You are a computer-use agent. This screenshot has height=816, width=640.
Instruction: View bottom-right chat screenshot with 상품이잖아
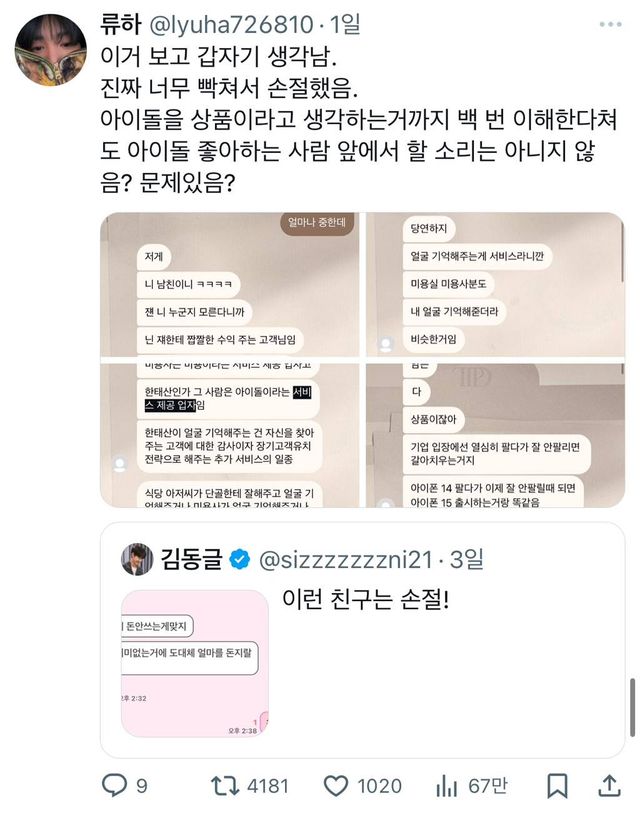tap(495, 435)
